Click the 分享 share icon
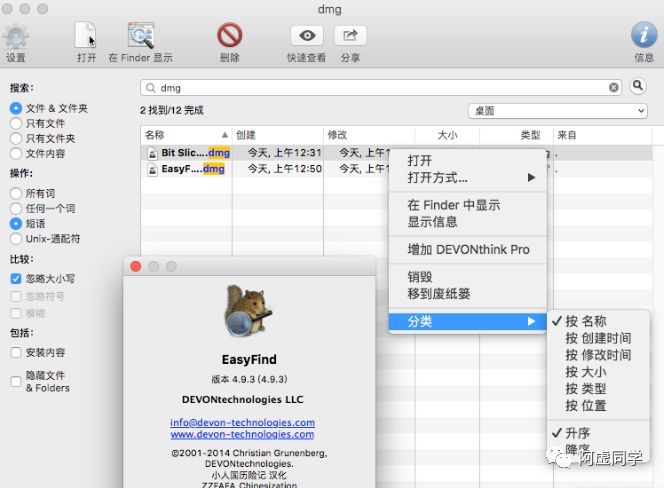 350,36
